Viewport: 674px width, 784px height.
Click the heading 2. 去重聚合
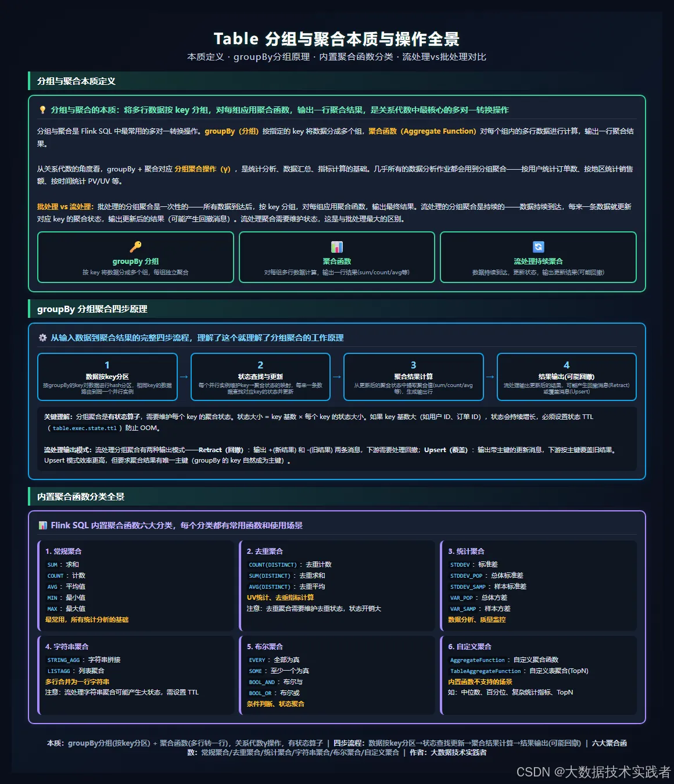(265, 552)
